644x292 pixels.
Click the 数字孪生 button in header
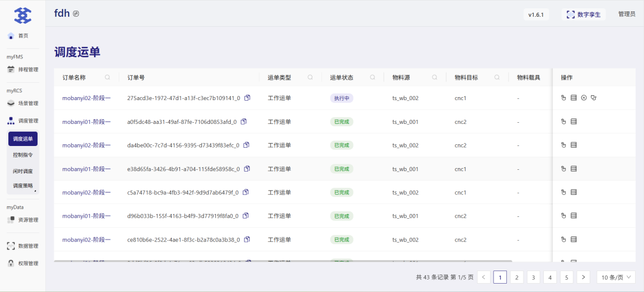click(583, 14)
